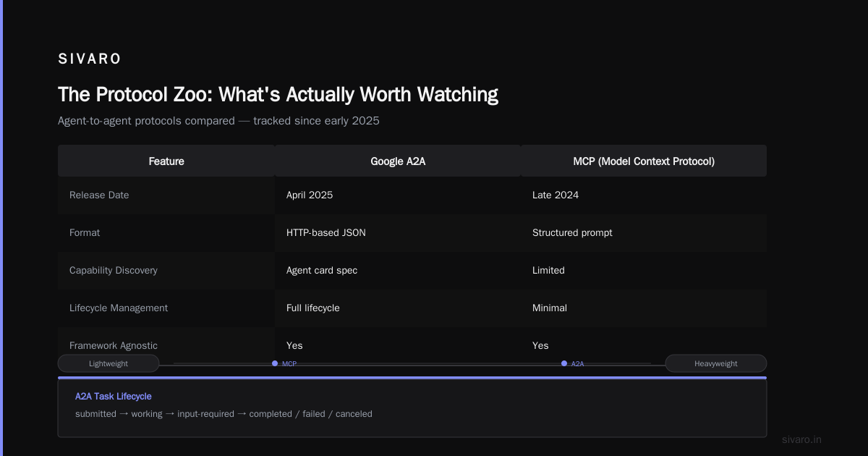Image resolution: width=868 pixels, height=456 pixels.
Task: Click the MCP (Model Context Protocol) column header
Action: pos(644,161)
